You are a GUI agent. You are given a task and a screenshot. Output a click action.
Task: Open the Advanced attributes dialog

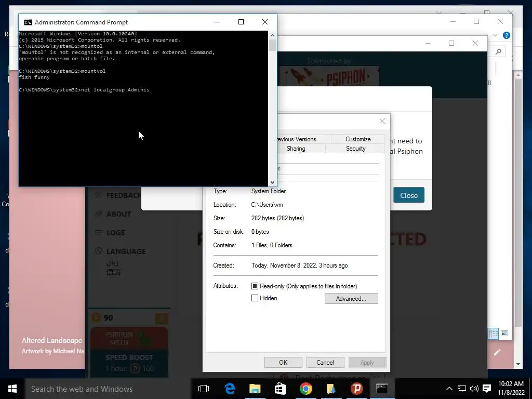[351, 299]
